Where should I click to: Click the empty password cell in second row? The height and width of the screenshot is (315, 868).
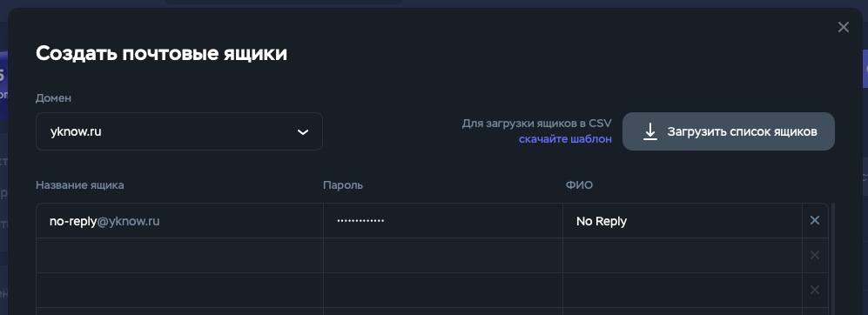point(443,255)
